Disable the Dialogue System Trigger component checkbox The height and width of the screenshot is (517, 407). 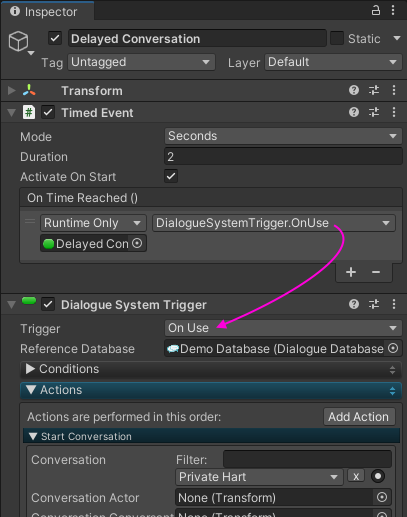pyautogui.click(x=48, y=304)
